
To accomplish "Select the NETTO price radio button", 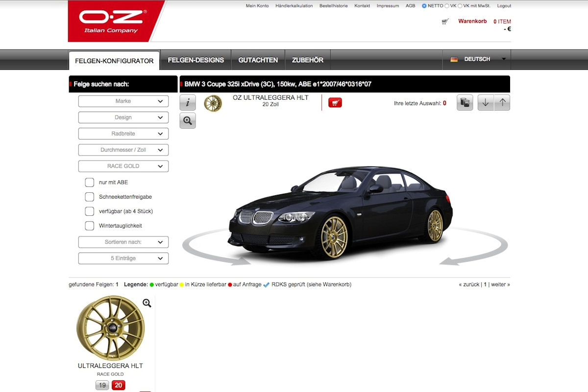I will [424, 6].
